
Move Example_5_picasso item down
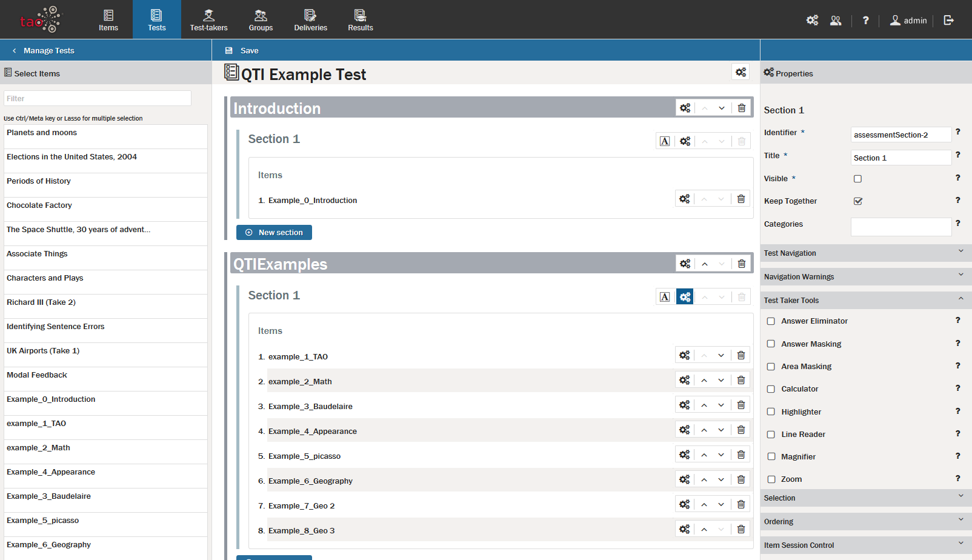tap(721, 455)
